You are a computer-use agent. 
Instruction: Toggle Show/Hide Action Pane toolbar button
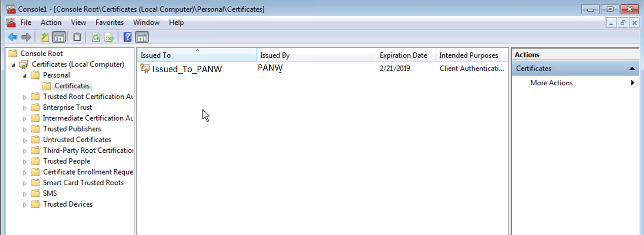[142, 37]
